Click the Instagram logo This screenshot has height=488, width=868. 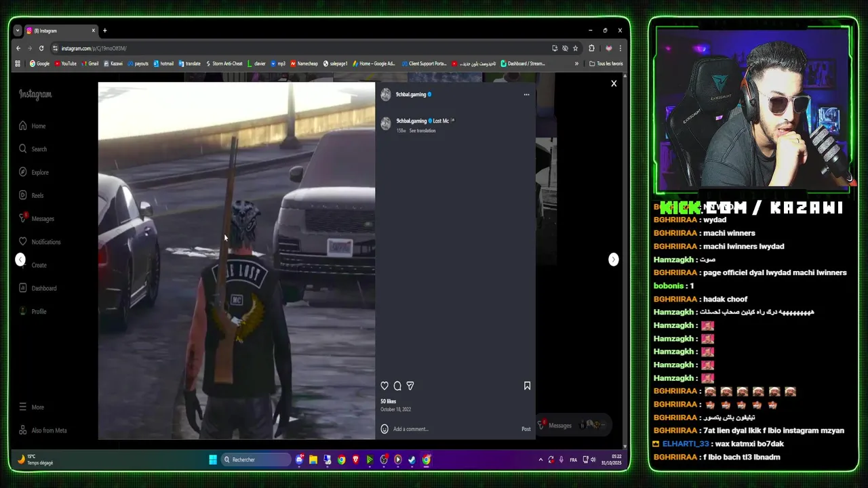click(x=35, y=94)
